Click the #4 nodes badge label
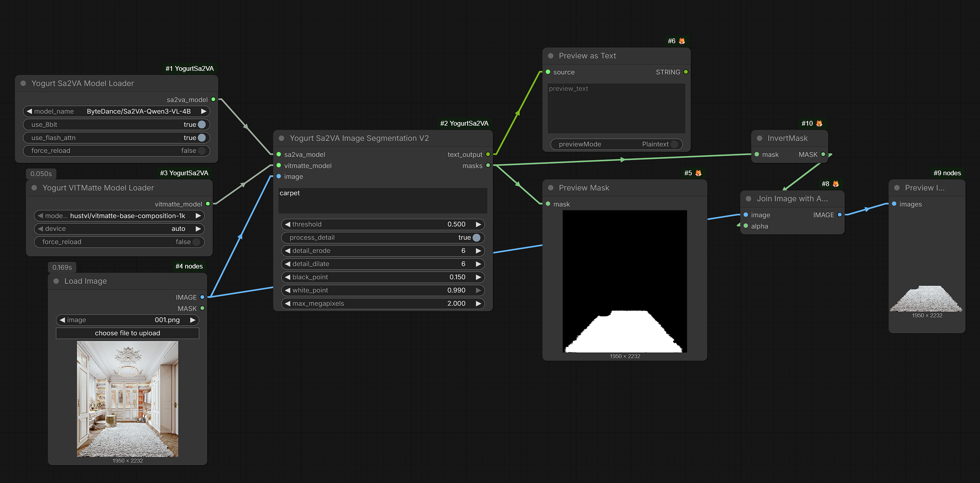Viewport: 980px width, 483px height. pos(189,266)
